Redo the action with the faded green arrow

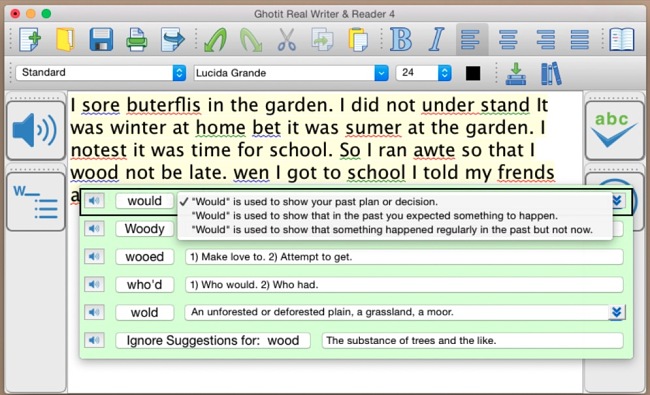[x=251, y=40]
